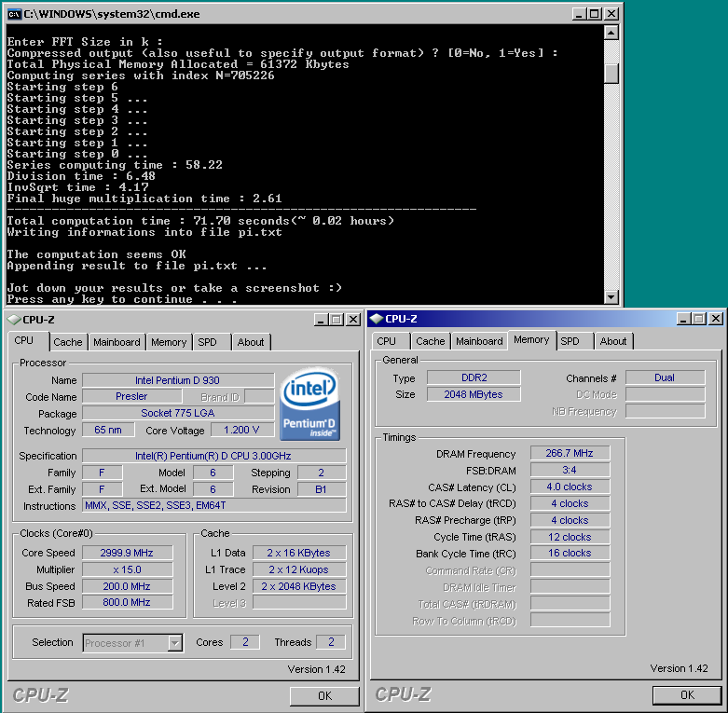728x713 pixels.
Task: Minimize the right CPU-Z Memory window
Action: (683, 319)
